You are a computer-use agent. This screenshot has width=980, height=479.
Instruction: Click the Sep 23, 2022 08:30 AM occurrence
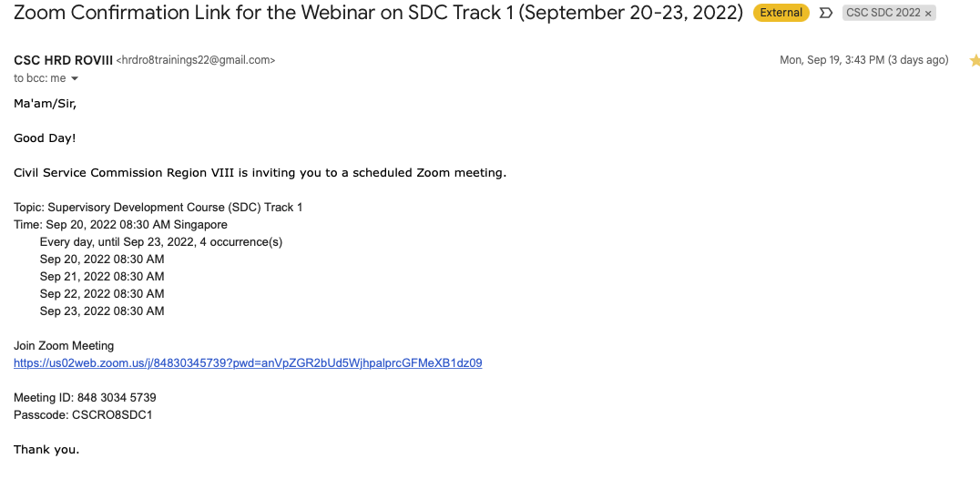pyautogui.click(x=102, y=311)
